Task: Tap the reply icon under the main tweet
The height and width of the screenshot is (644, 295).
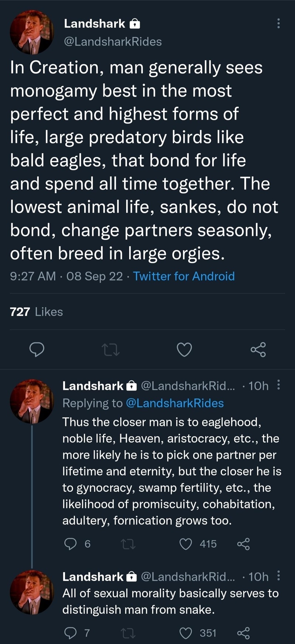Action: (x=37, y=349)
